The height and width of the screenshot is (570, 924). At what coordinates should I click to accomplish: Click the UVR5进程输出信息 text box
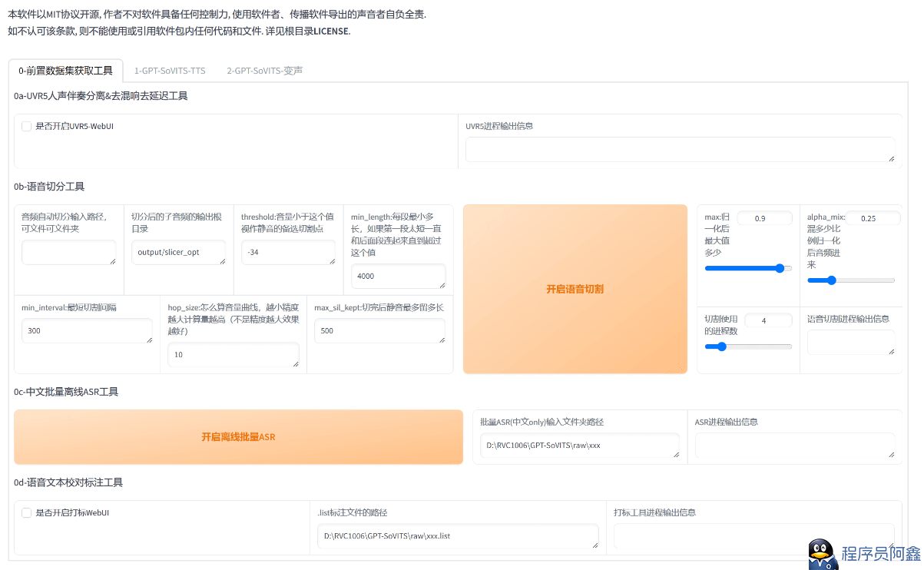[x=680, y=150]
